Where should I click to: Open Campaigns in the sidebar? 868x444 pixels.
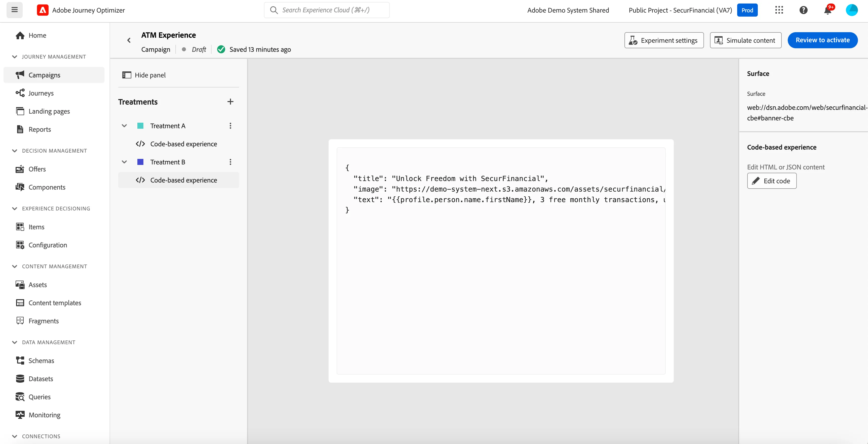click(x=54, y=75)
